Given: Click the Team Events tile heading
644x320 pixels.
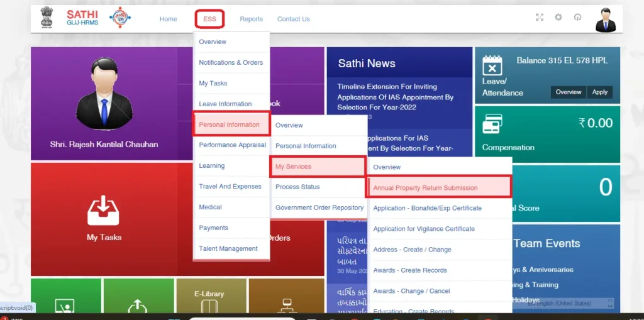Looking at the screenshot, I should click(547, 243).
